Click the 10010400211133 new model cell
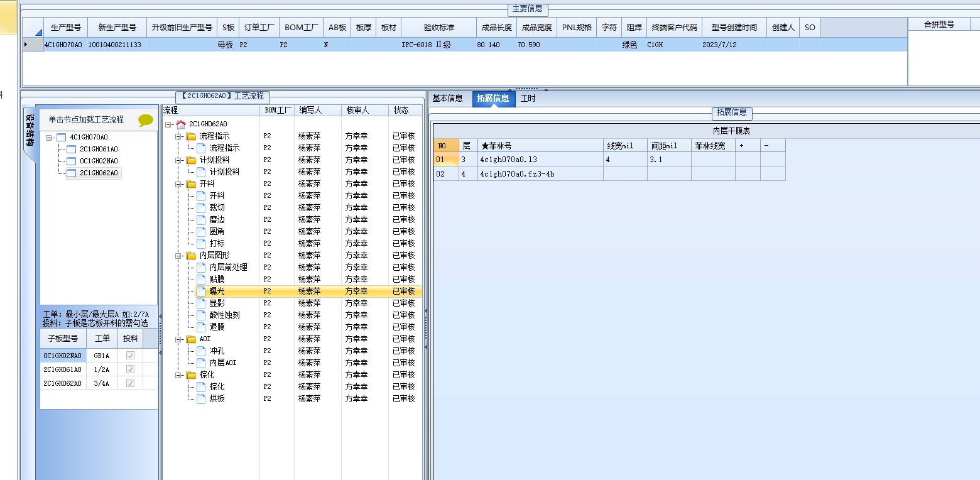The width and height of the screenshot is (980, 480). click(x=116, y=45)
